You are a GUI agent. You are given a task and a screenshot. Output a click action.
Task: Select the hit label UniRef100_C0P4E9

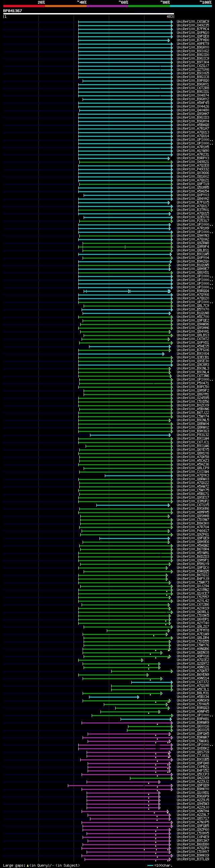(x=193, y=837)
